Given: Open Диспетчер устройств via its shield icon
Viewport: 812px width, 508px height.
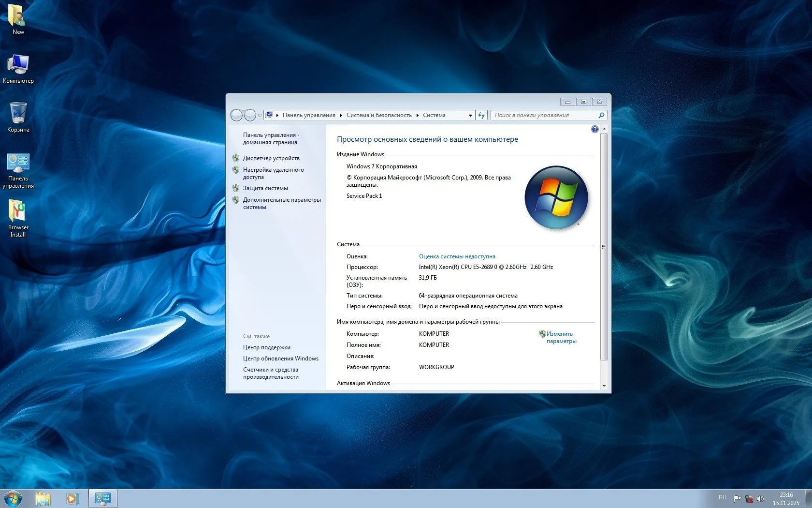Looking at the screenshot, I should [236, 158].
